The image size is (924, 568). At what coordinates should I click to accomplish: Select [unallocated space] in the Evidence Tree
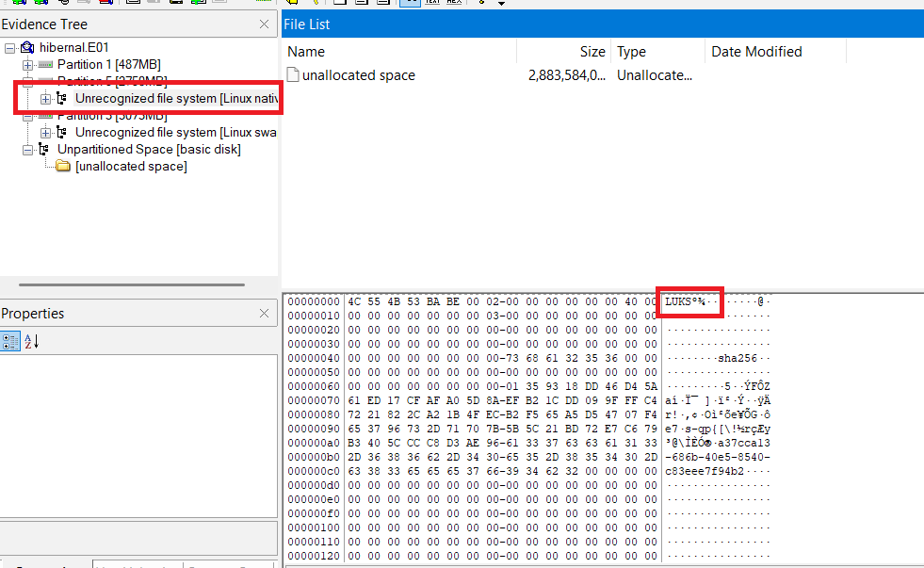pyautogui.click(x=132, y=167)
